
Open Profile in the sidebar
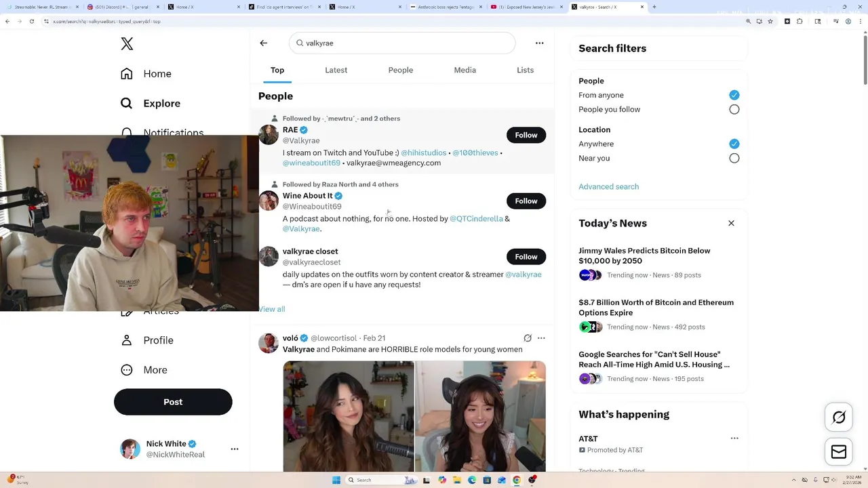pos(147,340)
